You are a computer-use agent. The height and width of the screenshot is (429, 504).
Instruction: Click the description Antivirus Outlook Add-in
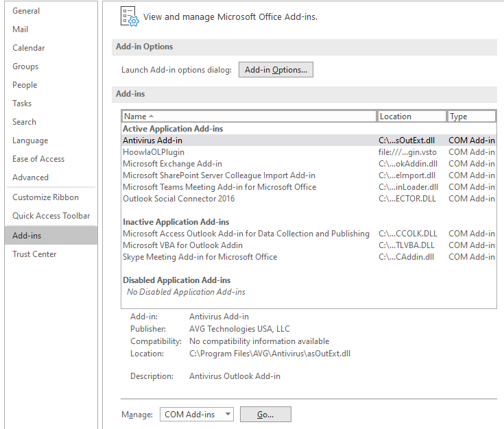[x=235, y=376]
